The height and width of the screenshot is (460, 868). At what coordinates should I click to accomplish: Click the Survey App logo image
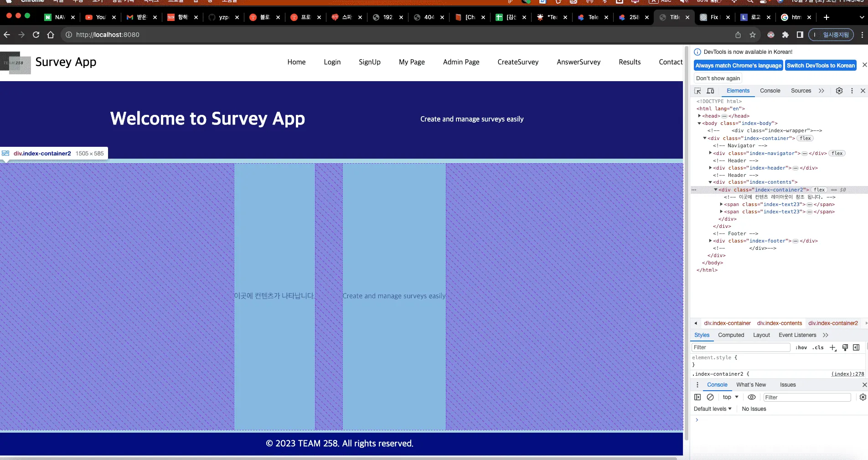(15, 63)
